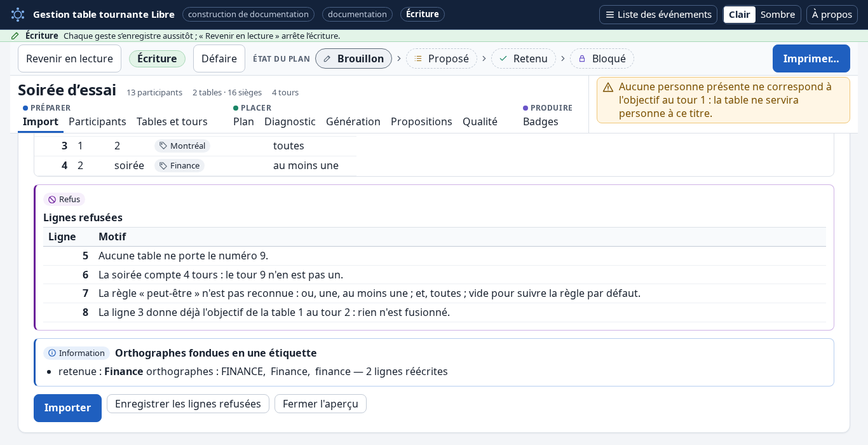Image resolution: width=868 pixels, height=445 pixels.
Task: Click Enregistrer les lignes refusées
Action: click(x=188, y=404)
